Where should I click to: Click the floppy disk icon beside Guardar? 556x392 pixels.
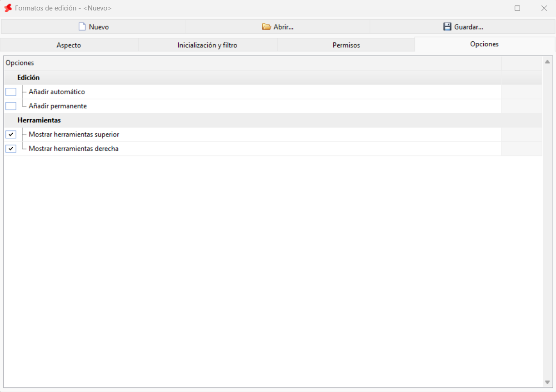pos(447,27)
